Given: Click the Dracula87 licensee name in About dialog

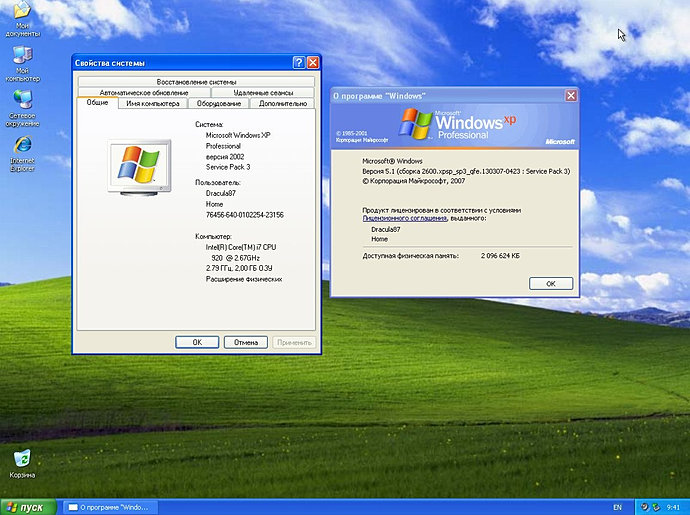Looking at the screenshot, I should click(x=386, y=229).
